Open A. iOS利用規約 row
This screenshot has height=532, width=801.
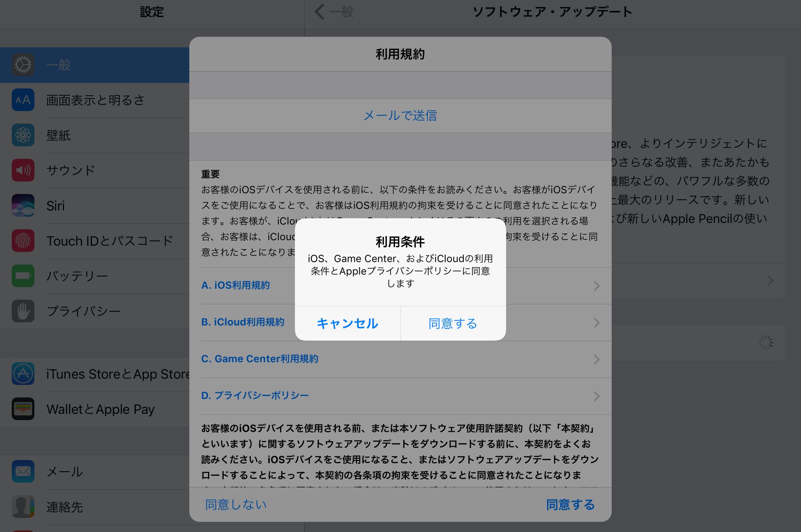point(400,286)
